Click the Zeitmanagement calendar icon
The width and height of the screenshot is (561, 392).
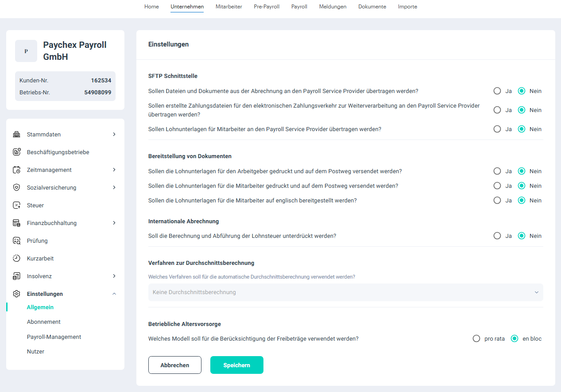(x=17, y=170)
